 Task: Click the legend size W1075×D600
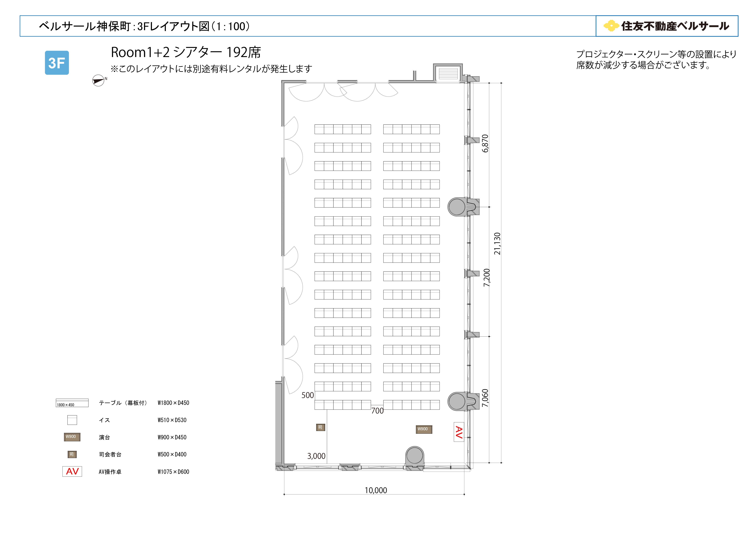point(173,472)
